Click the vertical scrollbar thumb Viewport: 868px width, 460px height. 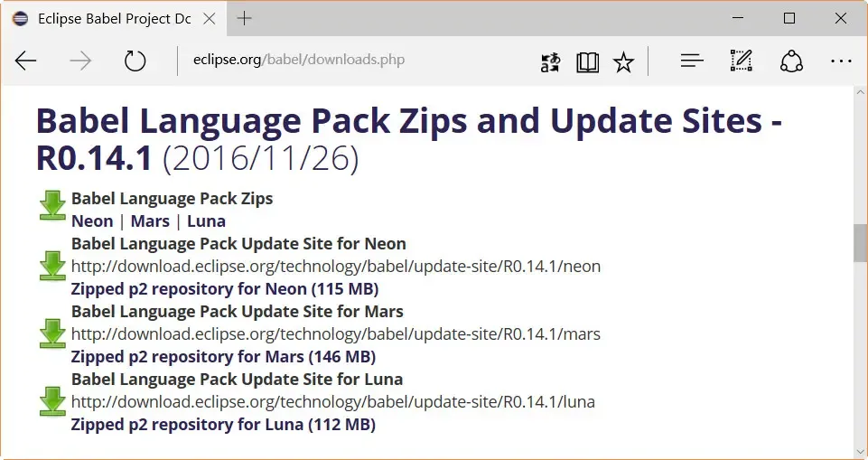(x=860, y=242)
